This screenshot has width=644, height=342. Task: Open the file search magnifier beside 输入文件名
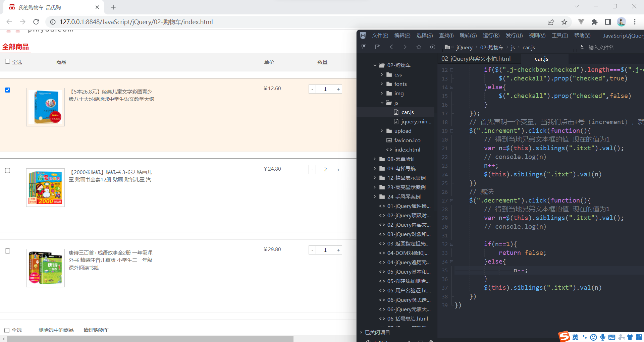coord(581,47)
